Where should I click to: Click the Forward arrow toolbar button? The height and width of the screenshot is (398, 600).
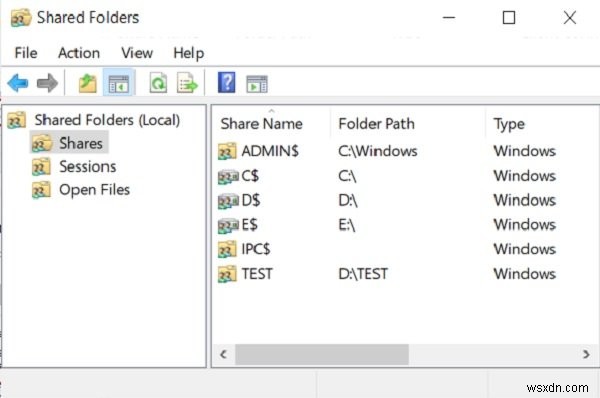coord(47,83)
